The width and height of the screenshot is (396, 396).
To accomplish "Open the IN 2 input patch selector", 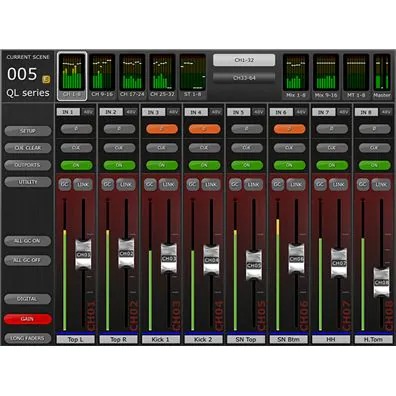I will coord(111,112).
